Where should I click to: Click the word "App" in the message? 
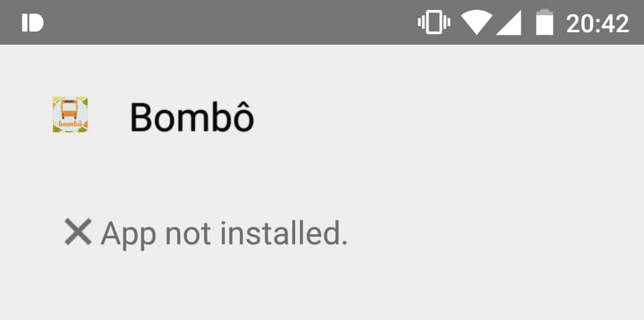click(129, 235)
